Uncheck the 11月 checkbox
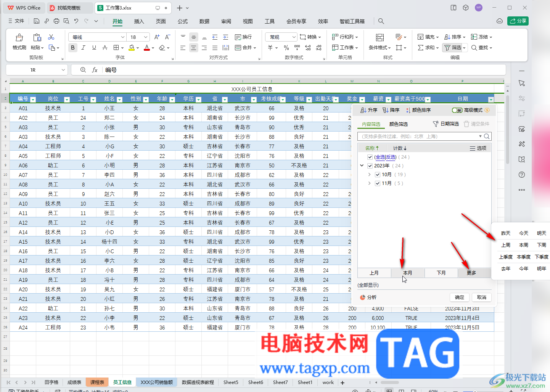 pyautogui.click(x=377, y=183)
